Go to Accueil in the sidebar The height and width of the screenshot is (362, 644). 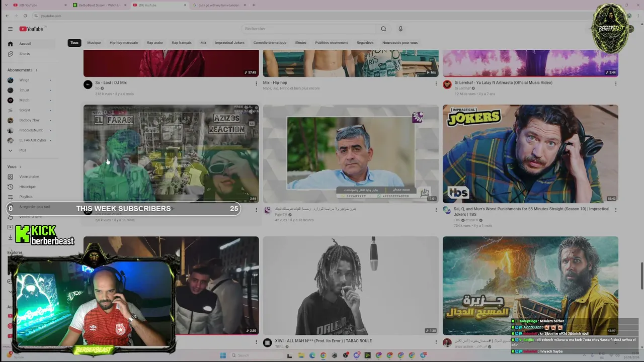coord(31,44)
